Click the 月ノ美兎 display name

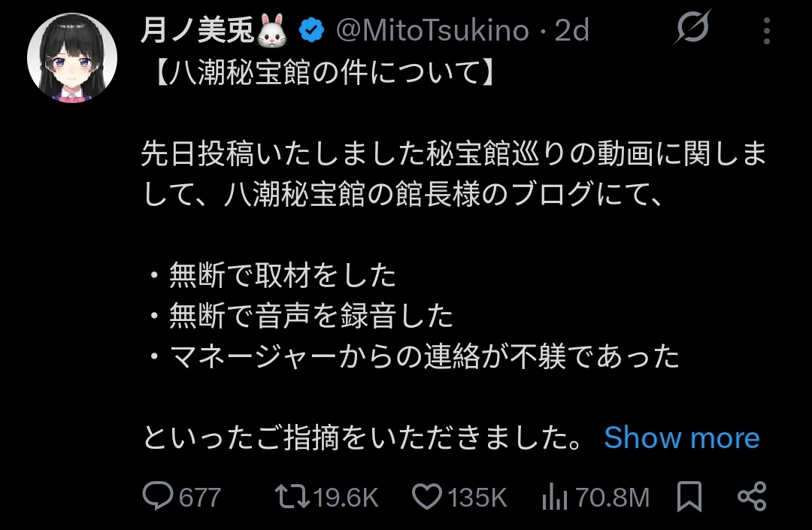pos(198,31)
